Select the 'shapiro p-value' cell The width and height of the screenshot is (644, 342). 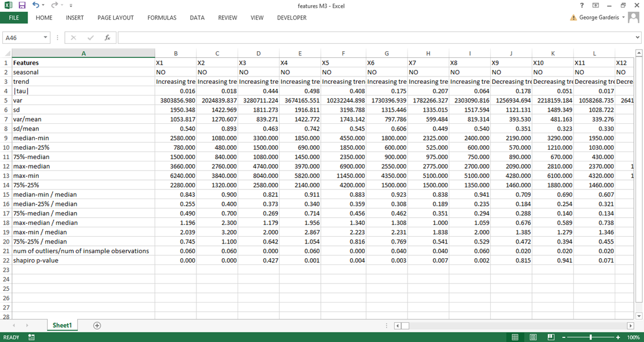(83, 260)
